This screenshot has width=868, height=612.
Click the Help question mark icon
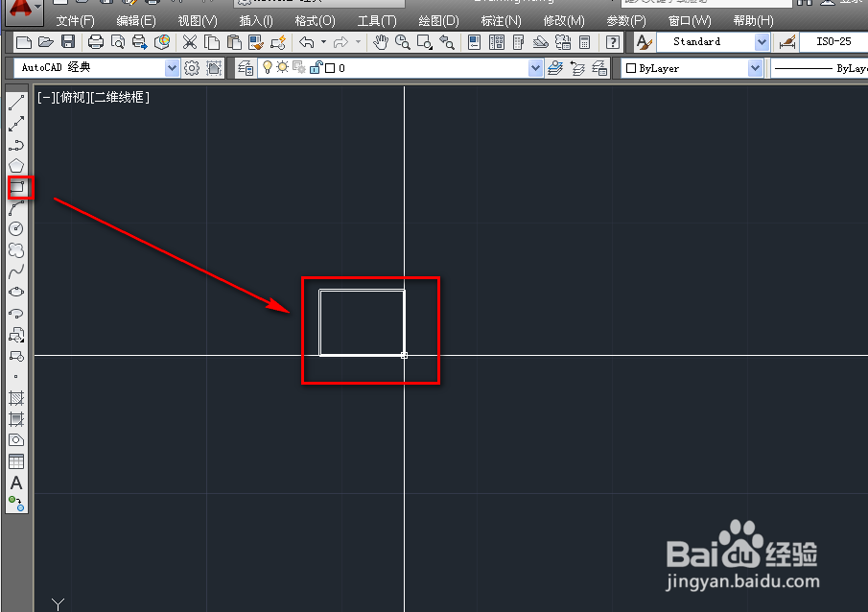612,42
